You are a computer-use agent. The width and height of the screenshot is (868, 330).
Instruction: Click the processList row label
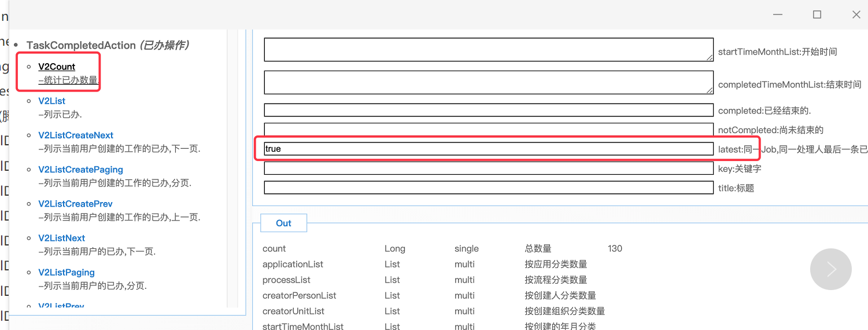(286, 280)
